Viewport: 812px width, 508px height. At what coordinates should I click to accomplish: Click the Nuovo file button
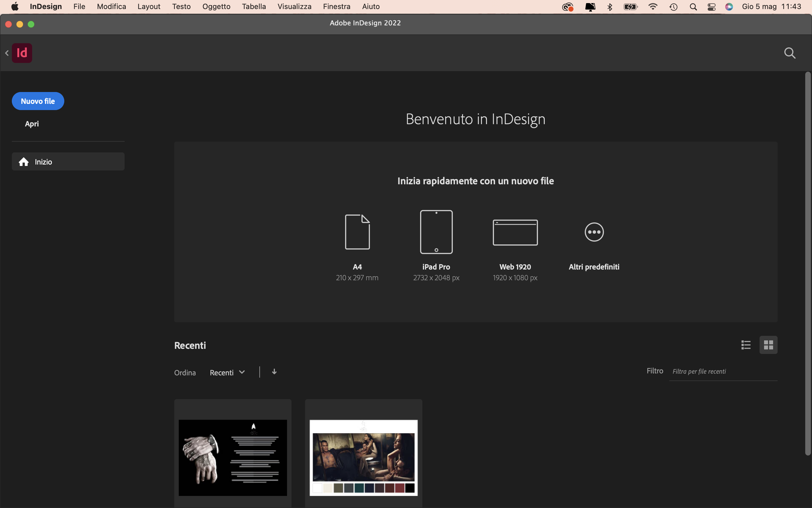pyautogui.click(x=38, y=101)
